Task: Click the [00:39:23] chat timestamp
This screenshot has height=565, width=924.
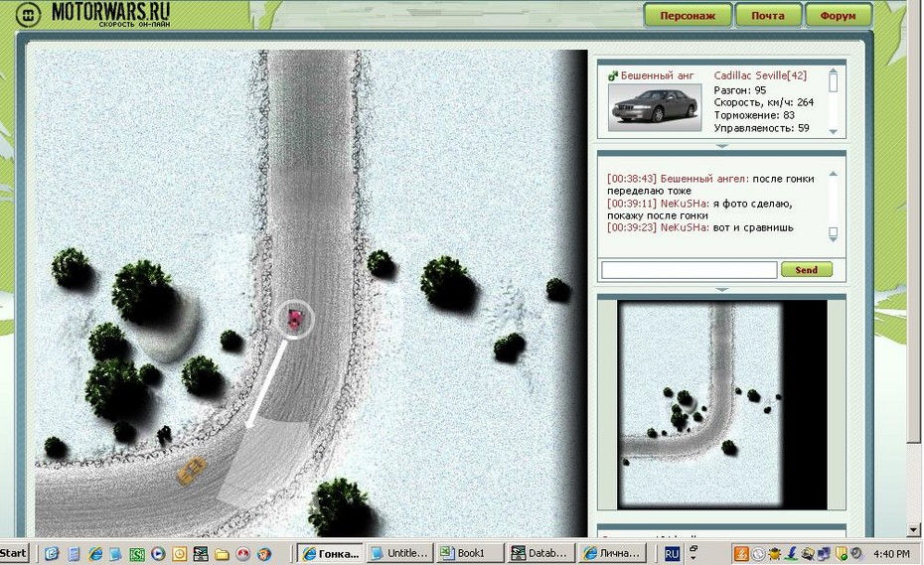Action: click(x=632, y=227)
